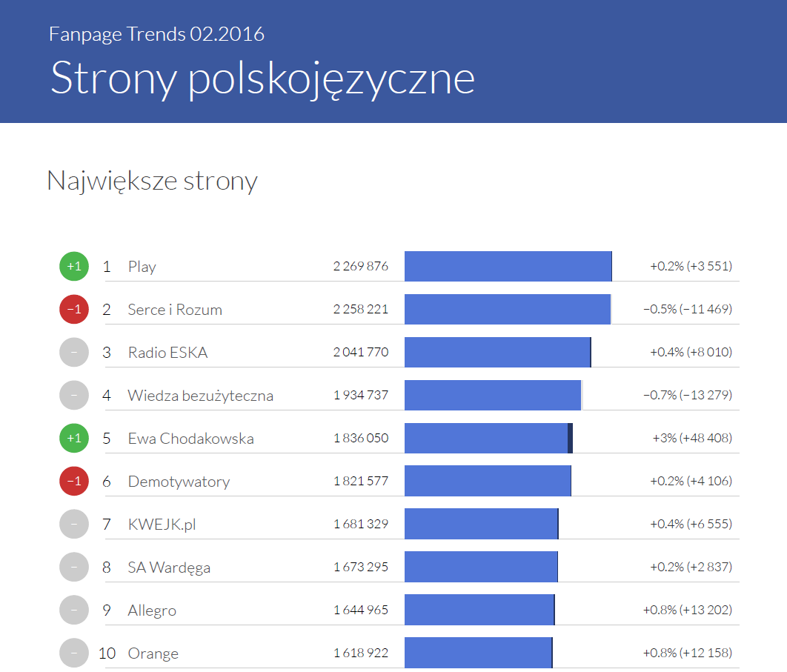Click the fan bar for Orange
Viewport: 787px width, 672px height.
pyautogui.click(x=478, y=653)
